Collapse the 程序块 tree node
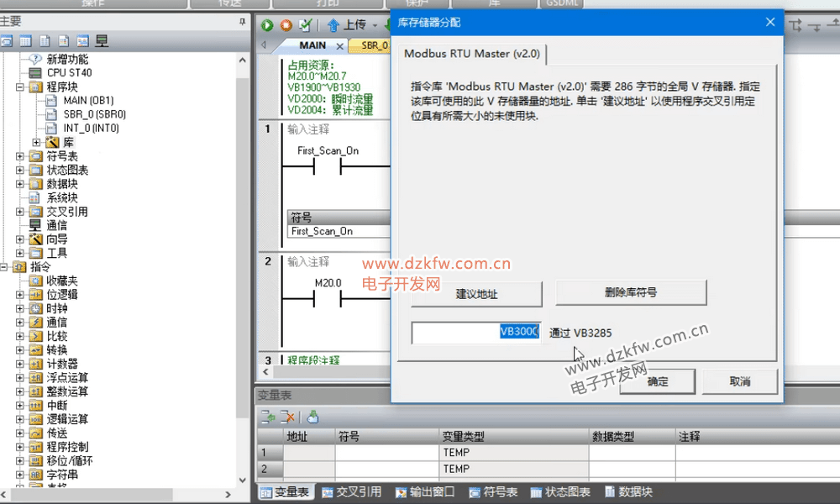The width and height of the screenshot is (840, 504). [x=20, y=87]
